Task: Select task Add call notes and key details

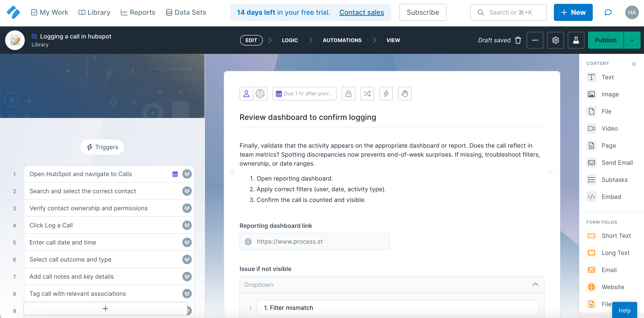Action: [109, 277]
